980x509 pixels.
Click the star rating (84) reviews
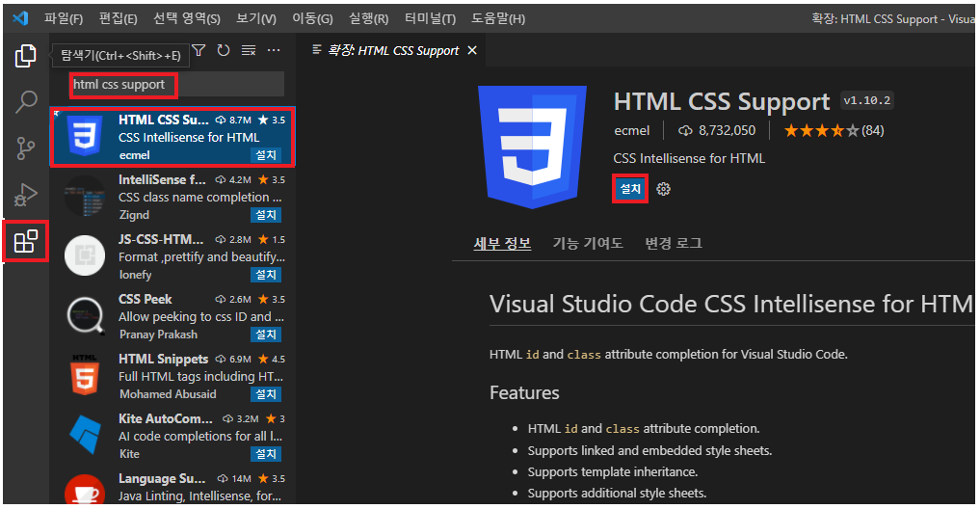pos(834,131)
